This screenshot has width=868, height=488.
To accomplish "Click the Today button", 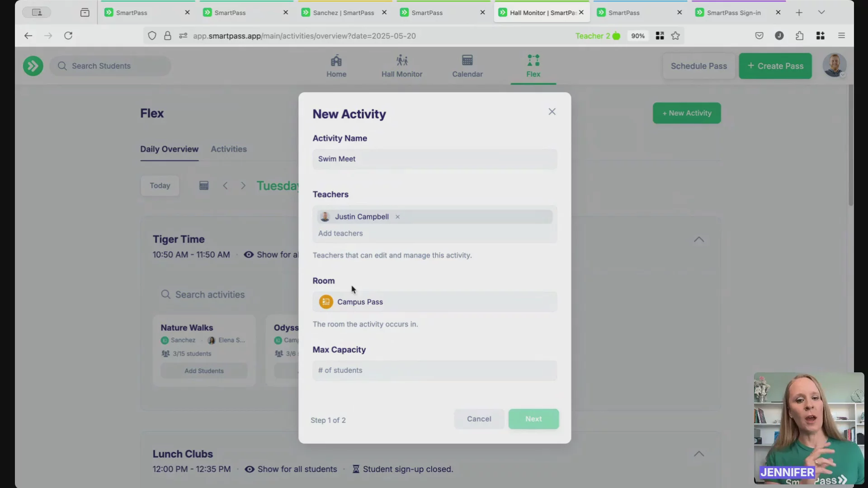I will (x=160, y=186).
